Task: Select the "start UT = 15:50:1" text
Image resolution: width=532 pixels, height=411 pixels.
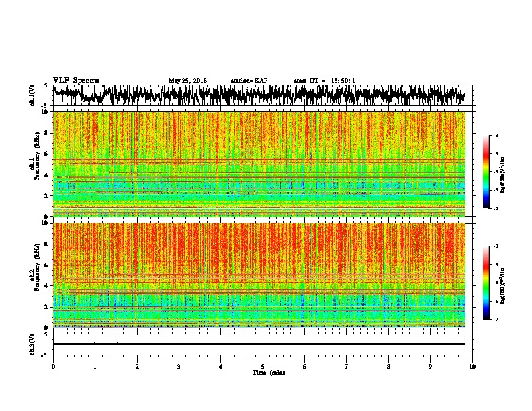Action: 324,81
